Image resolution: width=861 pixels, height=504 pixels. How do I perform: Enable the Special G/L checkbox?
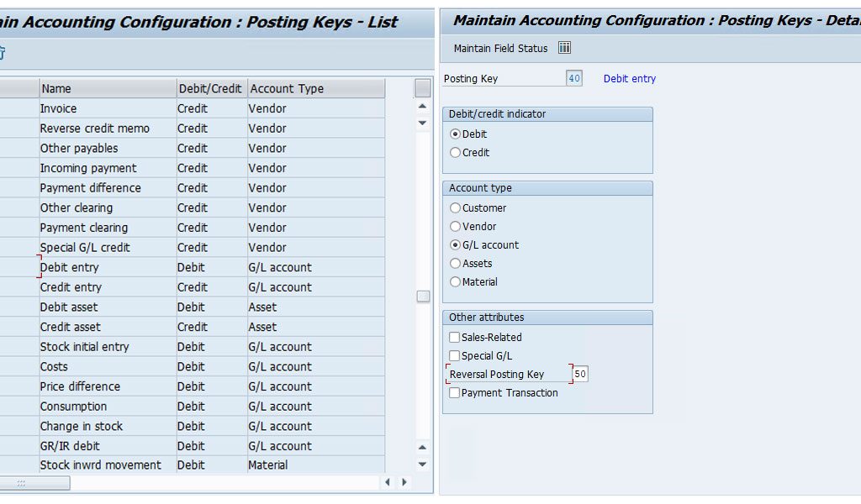click(x=455, y=356)
